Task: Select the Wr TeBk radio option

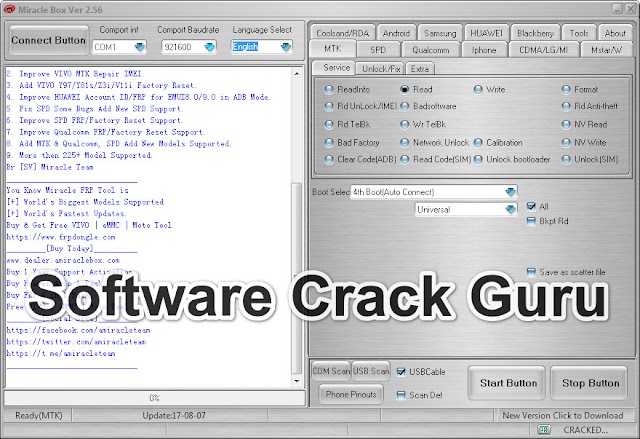Action: pos(404,124)
